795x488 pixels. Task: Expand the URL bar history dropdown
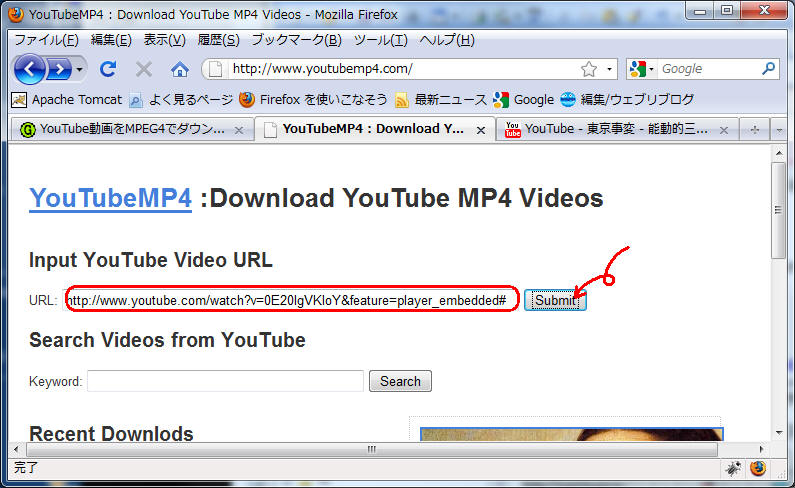pyautogui.click(x=609, y=69)
